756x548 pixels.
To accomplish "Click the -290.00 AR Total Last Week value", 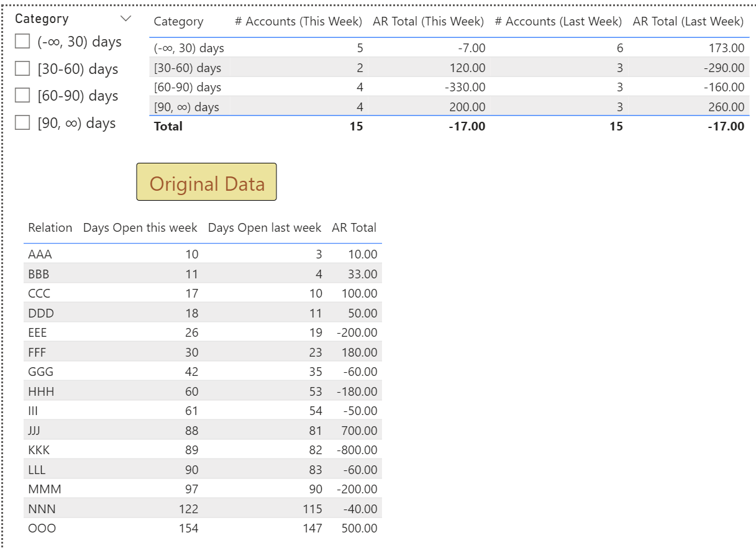I will coord(724,68).
